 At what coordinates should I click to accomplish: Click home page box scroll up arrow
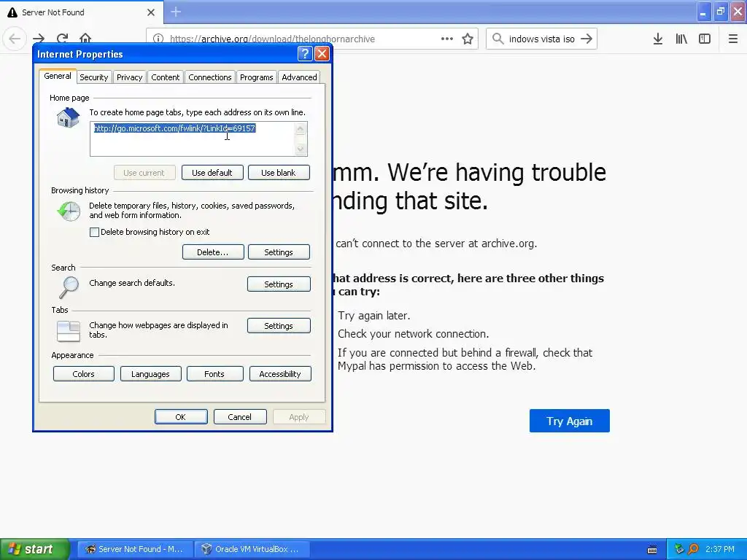(301, 128)
